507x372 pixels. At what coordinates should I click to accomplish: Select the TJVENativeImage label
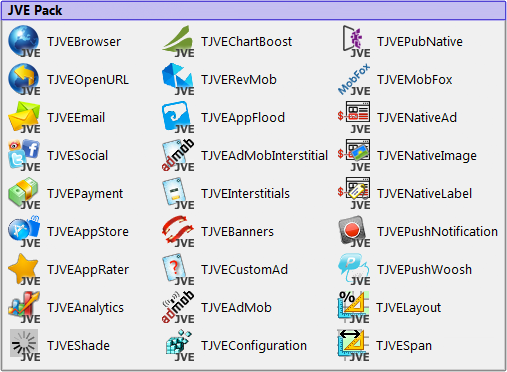coord(427,156)
